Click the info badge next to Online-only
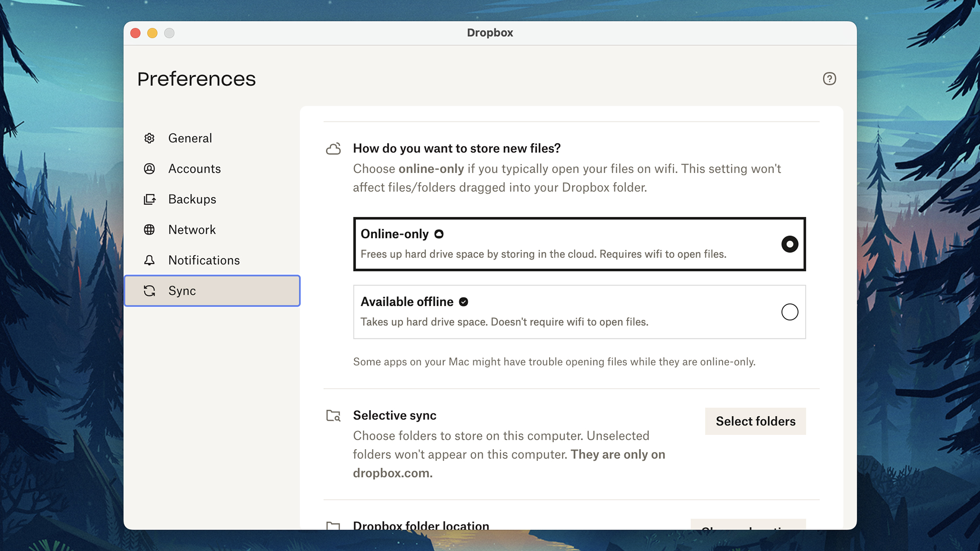Image resolution: width=980 pixels, height=551 pixels. 439,234
